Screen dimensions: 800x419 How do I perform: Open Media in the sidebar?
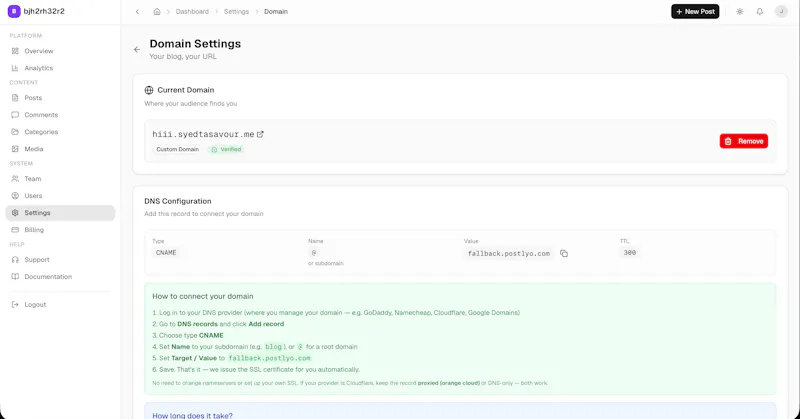(60, 149)
